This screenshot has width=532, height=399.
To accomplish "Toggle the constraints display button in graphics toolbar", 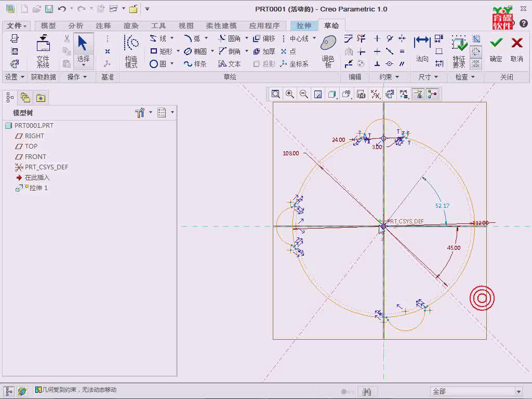I will click(x=418, y=95).
